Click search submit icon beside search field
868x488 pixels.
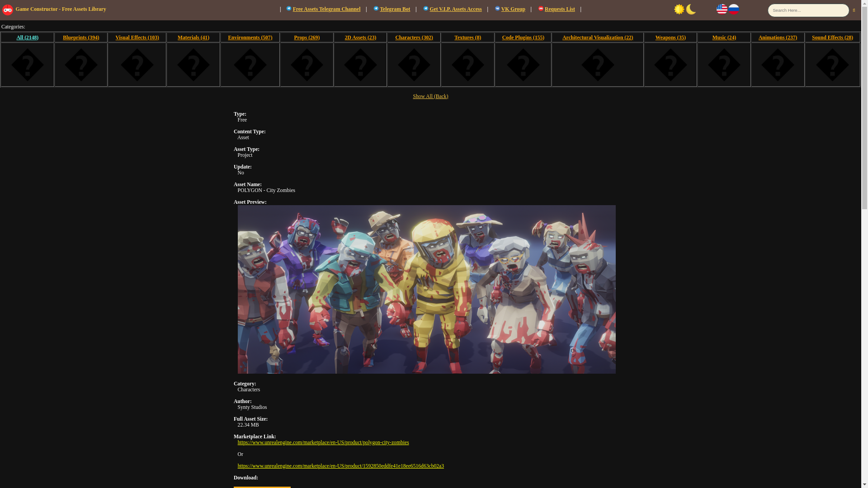(854, 10)
